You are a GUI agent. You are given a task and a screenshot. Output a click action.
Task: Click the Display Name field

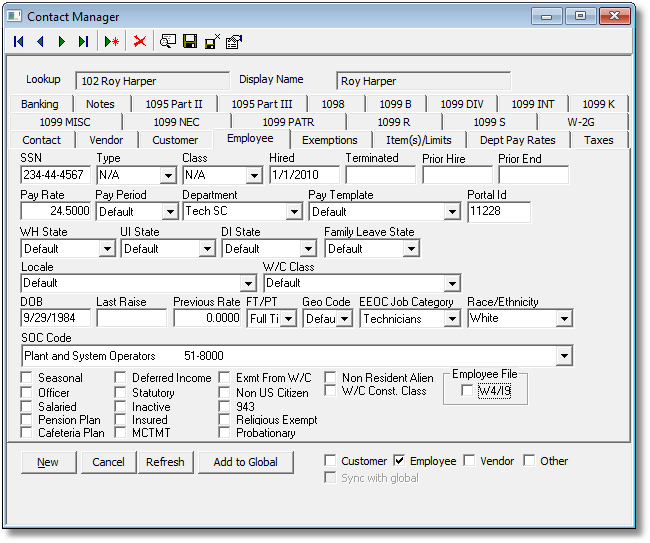tap(423, 81)
